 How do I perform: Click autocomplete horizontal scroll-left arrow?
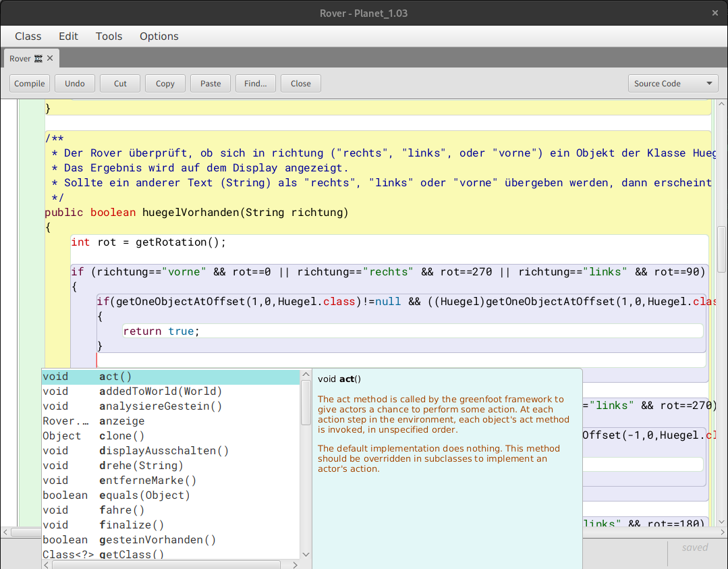point(46,565)
